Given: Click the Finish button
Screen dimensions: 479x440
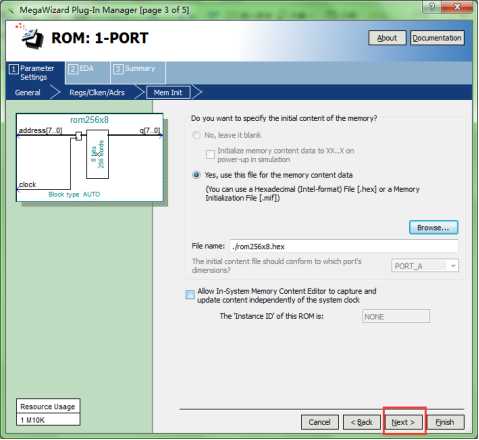Looking at the screenshot, I should click(x=445, y=422).
